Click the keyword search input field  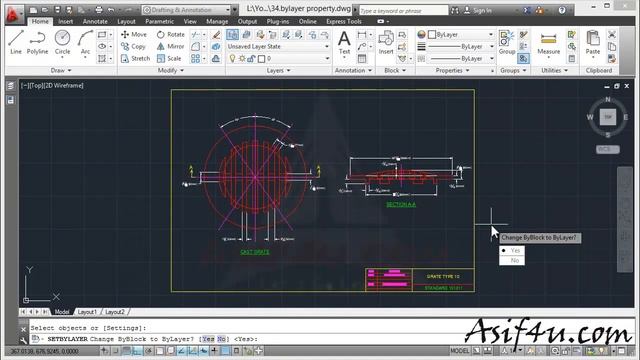point(403,10)
